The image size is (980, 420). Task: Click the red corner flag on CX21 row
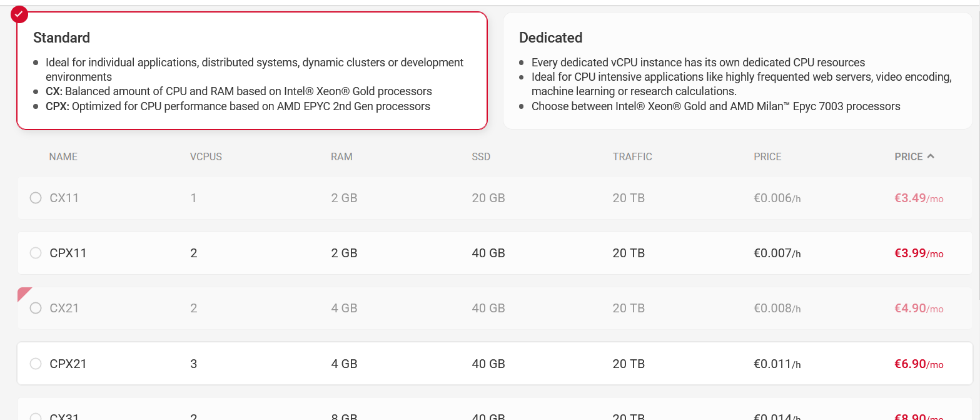[23, 292]
